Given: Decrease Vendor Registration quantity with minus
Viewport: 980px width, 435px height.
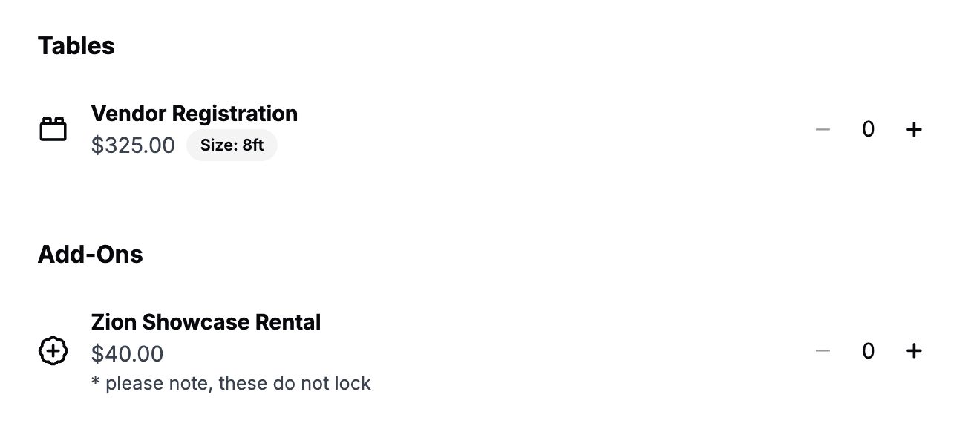Looking at the screenshot, I should tap(822, 129).
